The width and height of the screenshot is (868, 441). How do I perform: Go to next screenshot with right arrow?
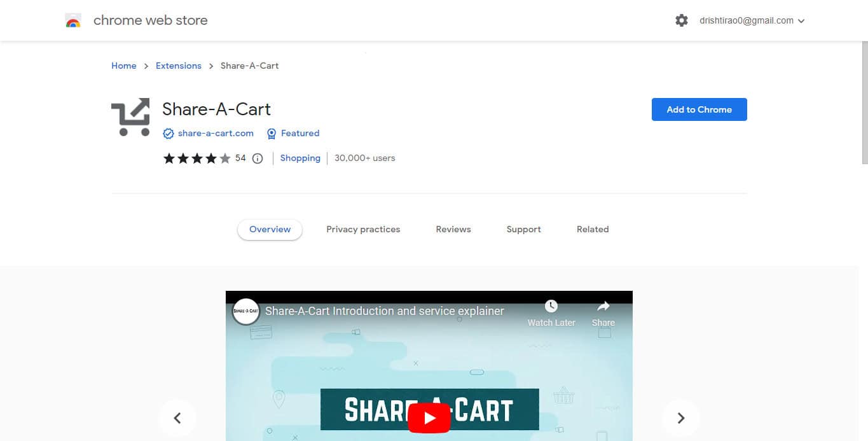coord(681,418)
